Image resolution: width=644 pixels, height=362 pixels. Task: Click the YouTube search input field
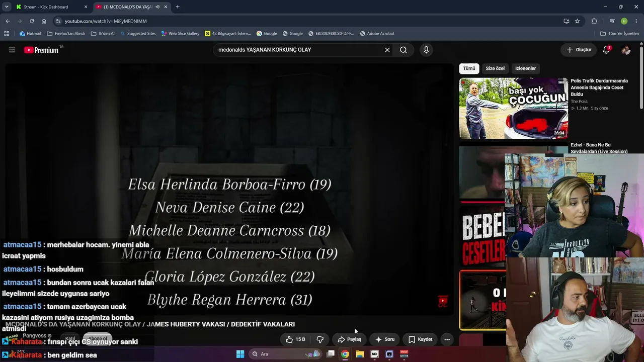pyautogui.click(x=299, y=50)
